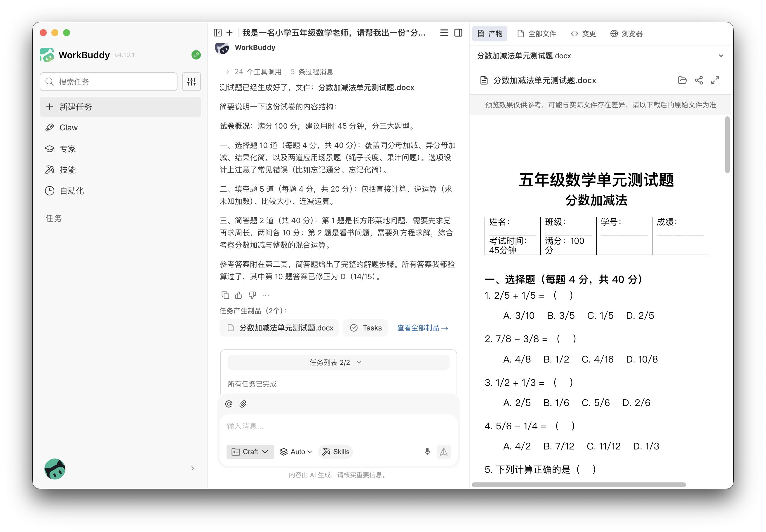Switch to the 浏览器 tab
The height and width of the screenshot is (532, 766).
[628, 33]
